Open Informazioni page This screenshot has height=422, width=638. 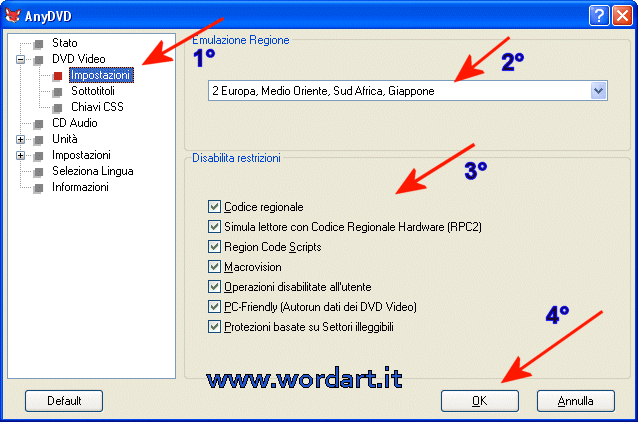coord(80,187)
